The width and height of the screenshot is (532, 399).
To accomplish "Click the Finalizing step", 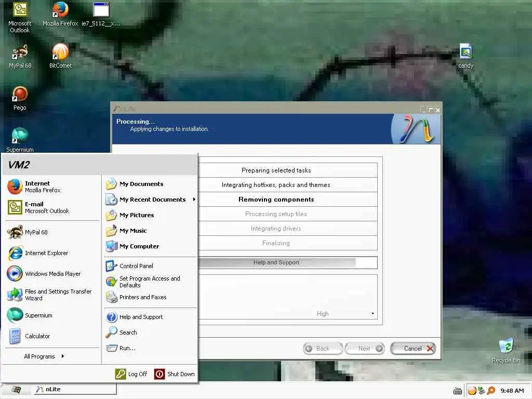I will 276,243.
